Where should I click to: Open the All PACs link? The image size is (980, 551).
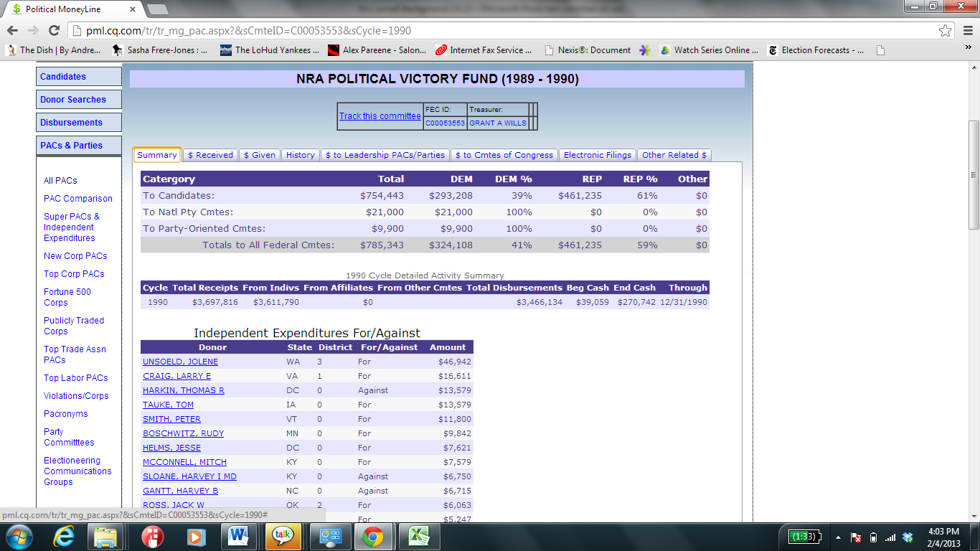(60, 181)
